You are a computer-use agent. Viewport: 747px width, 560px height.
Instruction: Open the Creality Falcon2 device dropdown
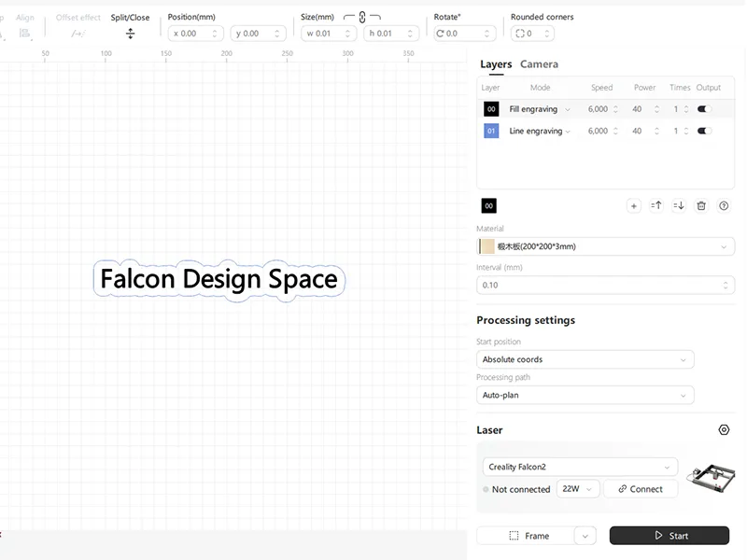(580, 467)
